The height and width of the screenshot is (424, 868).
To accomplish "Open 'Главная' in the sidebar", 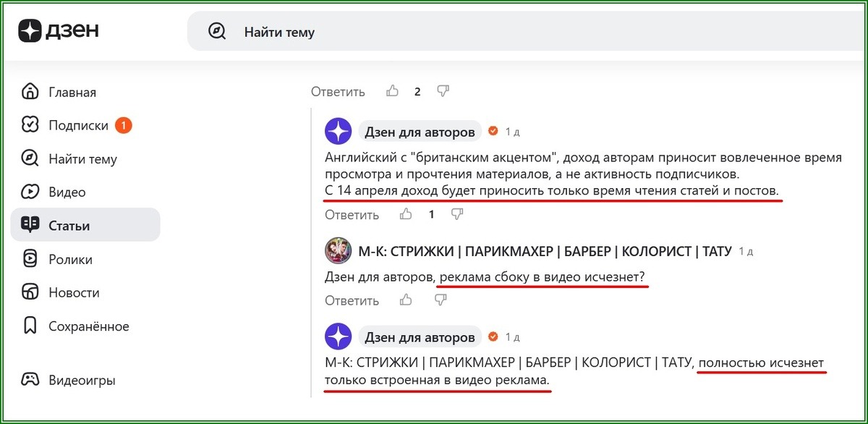I will click(x=85, y=92).
